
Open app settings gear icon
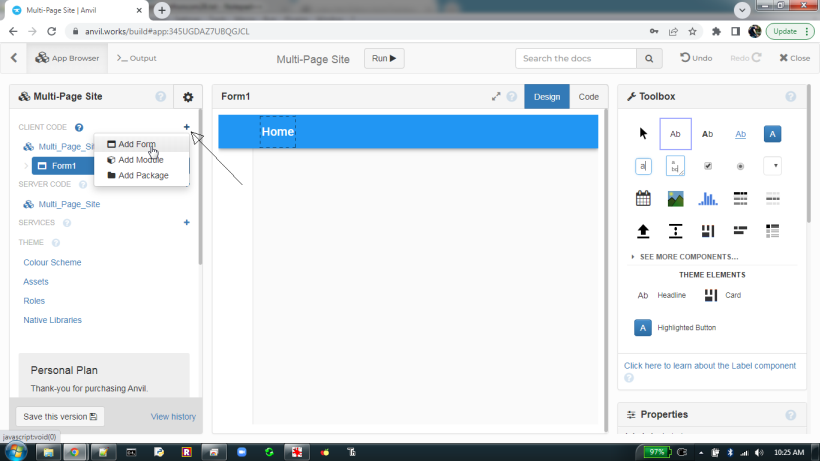(187, 97)
